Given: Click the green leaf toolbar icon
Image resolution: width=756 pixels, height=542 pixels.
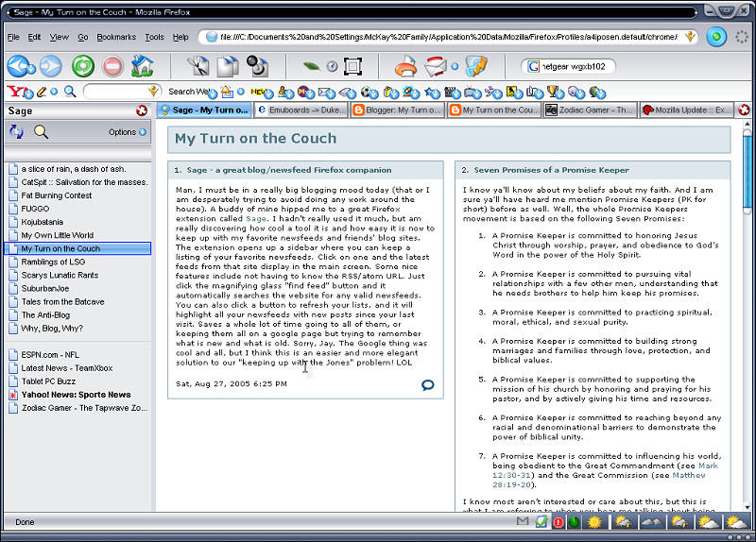Looking at the screenshot, I should pyautogui.click(x=311, y=66).
